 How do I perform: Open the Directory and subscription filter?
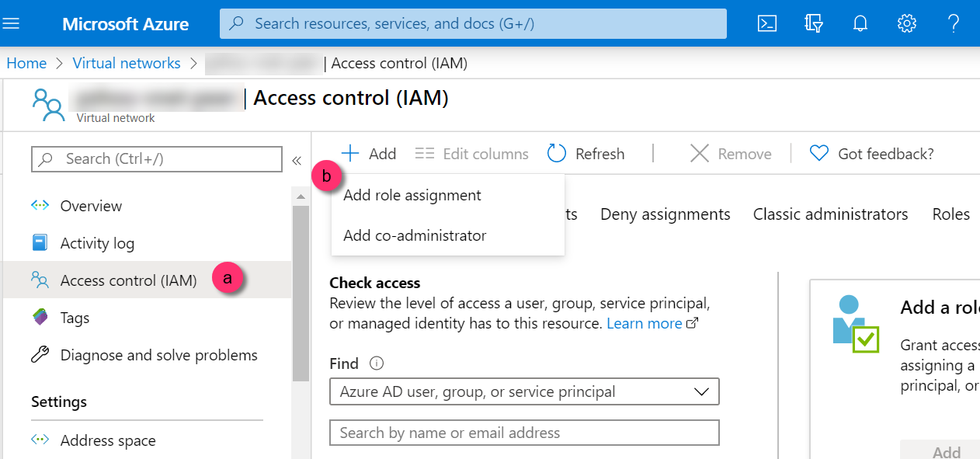pyautogui.click(x=814, y=23)
